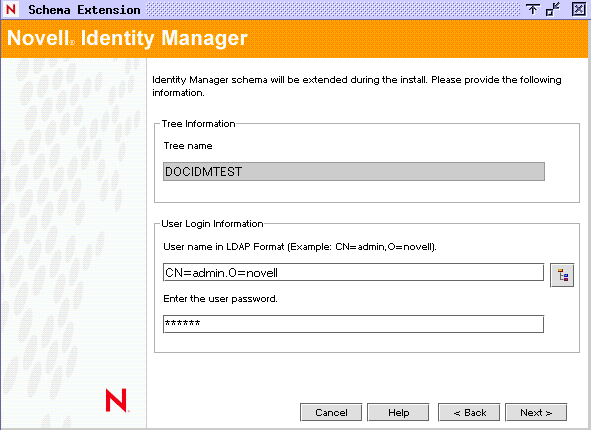This screenshot has height=430, width=591.
Task: Click the maximize window icon in title bar
Action: click(x=553, y=9)
